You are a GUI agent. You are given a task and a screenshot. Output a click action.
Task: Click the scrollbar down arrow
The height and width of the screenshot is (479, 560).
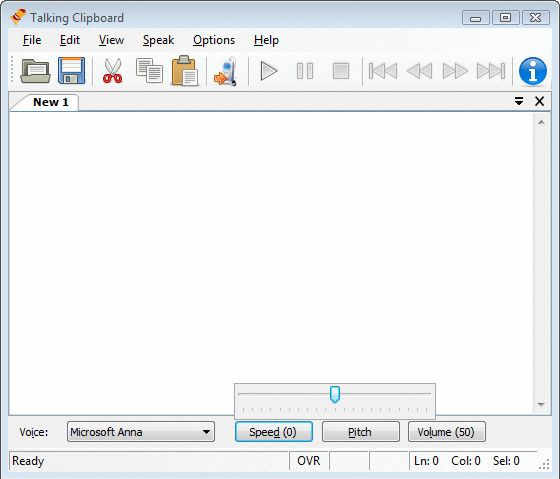(541, 404)
